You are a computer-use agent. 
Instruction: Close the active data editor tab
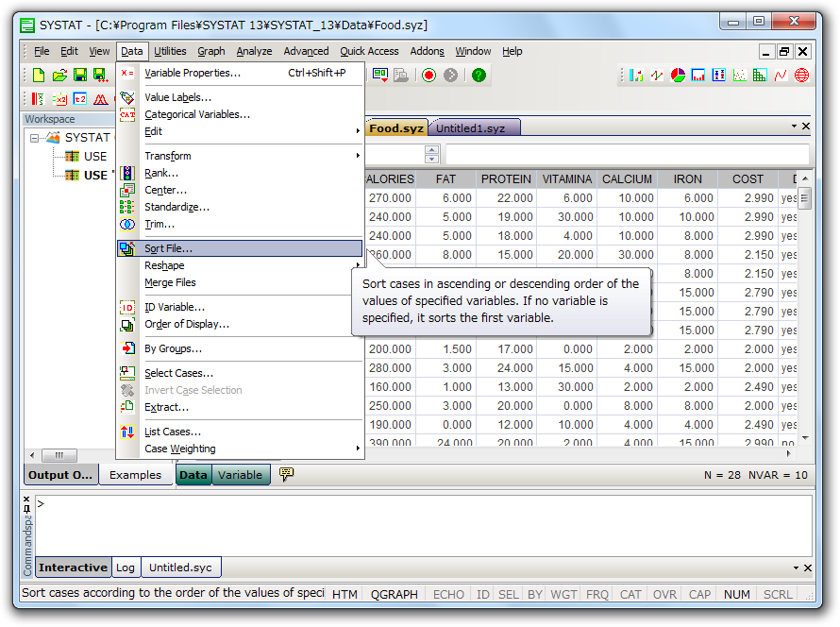coord(806,127)
